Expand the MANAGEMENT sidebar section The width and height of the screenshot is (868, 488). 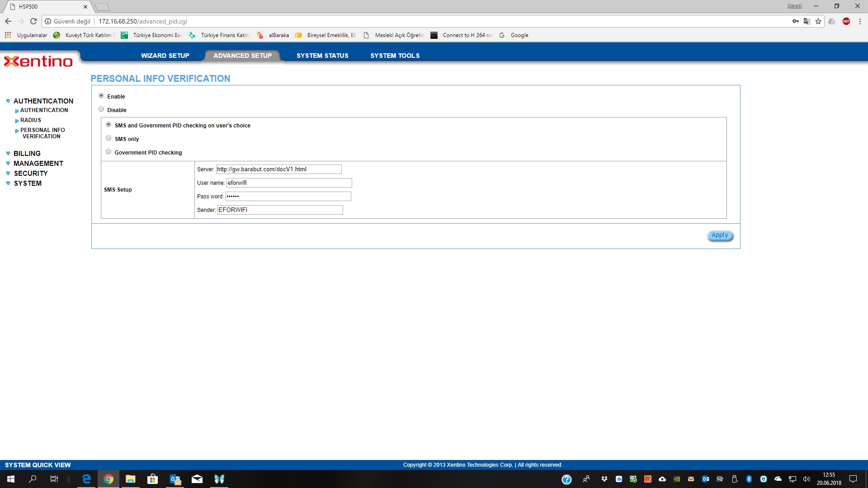point(38,164)
